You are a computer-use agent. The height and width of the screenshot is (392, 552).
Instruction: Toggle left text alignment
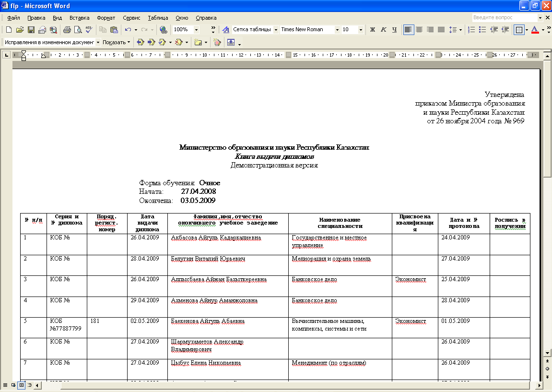[x=408, y=30]
